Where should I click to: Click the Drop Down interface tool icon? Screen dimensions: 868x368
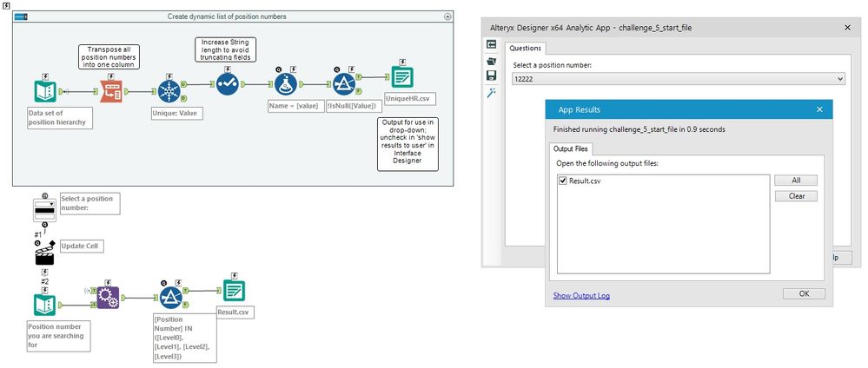[x=44, y=208]
